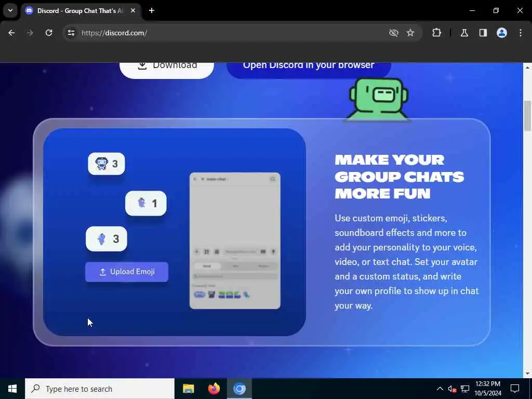The height and width of the screenshot is (399, 532).
Task: Open the notification center icon
Action: point(515,389)
